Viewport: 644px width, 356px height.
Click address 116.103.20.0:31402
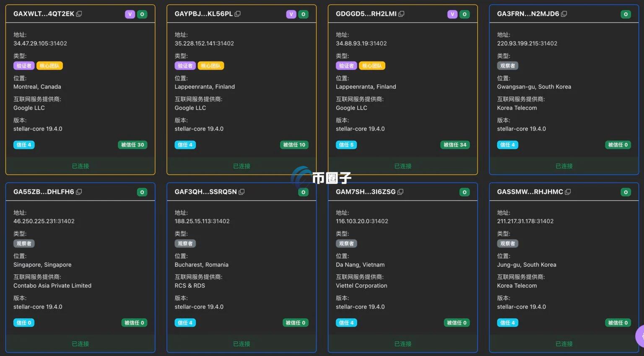click(362, 222)
